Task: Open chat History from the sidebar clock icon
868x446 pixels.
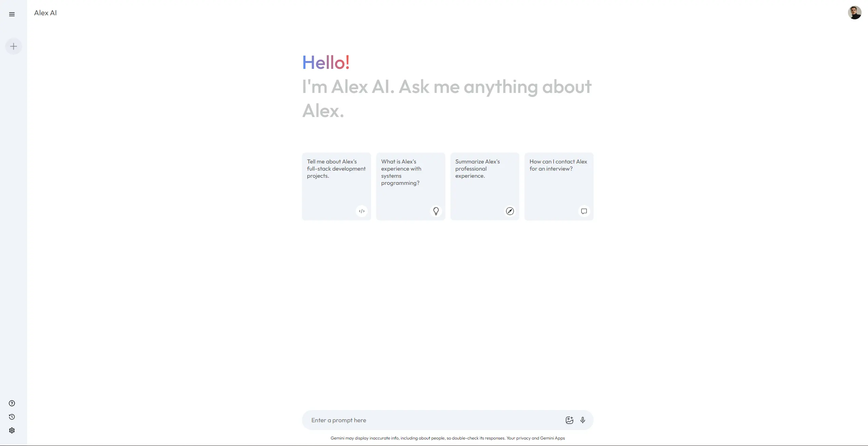Action: click(x=12, y=417)
